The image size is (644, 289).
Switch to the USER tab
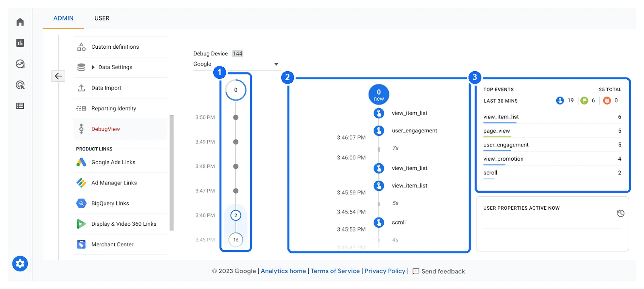102,19
